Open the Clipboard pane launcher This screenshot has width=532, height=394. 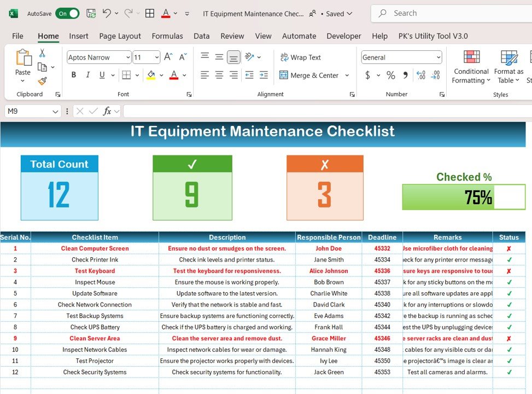(58, 95)
